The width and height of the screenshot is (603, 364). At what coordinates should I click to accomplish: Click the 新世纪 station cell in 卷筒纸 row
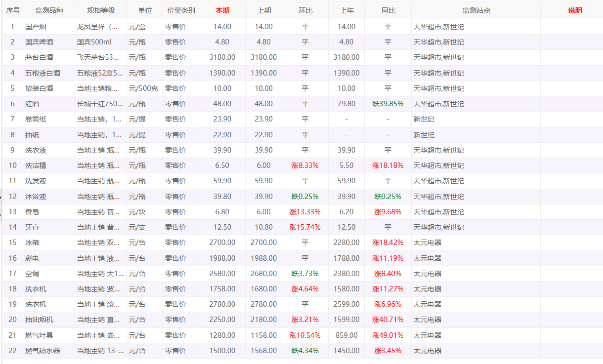coord(476,119)
